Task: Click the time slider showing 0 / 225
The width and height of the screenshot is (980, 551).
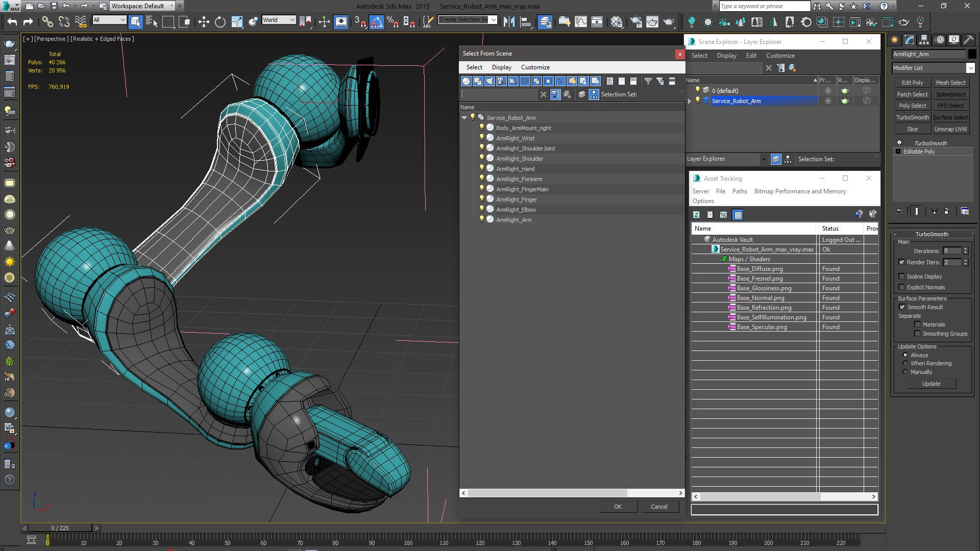Action: click(x=60, y=528)
